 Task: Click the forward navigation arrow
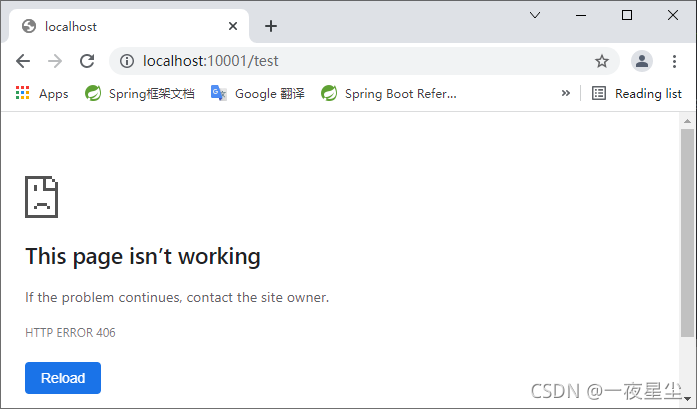pos(55,61)
